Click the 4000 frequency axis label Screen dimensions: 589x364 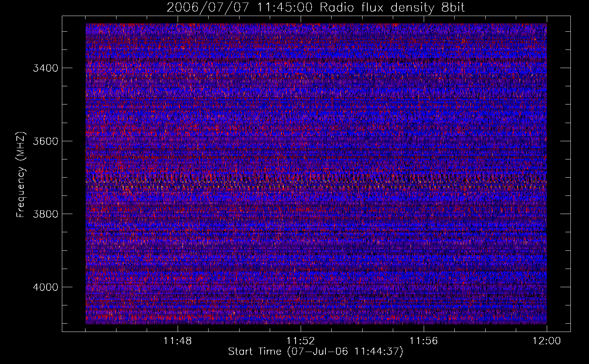46,287
